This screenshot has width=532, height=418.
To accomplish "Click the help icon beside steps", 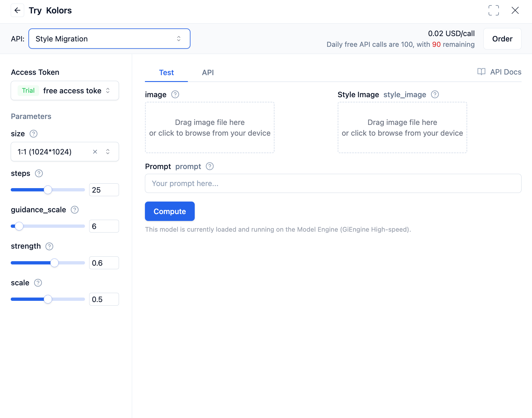I will (39, 174).
